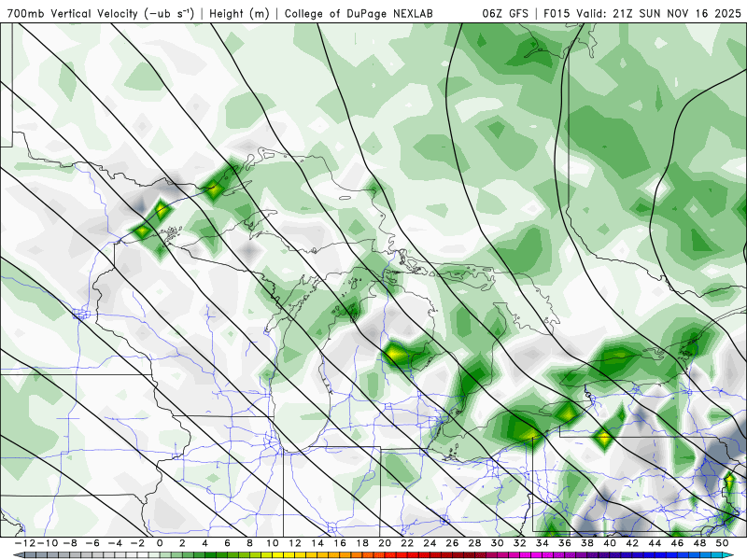Select the 38 color scale label
This screenshot has height=560, width=747.
coord(587,543)
